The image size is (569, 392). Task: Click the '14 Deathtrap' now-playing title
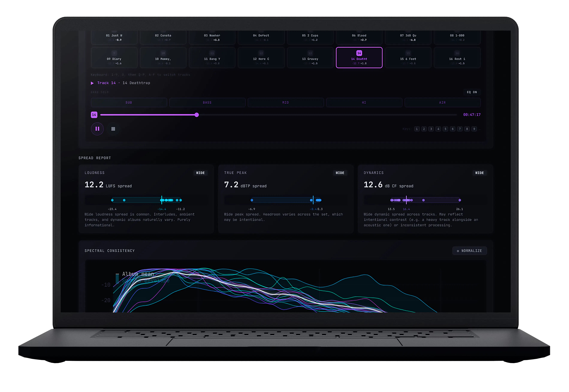[136, 83]
